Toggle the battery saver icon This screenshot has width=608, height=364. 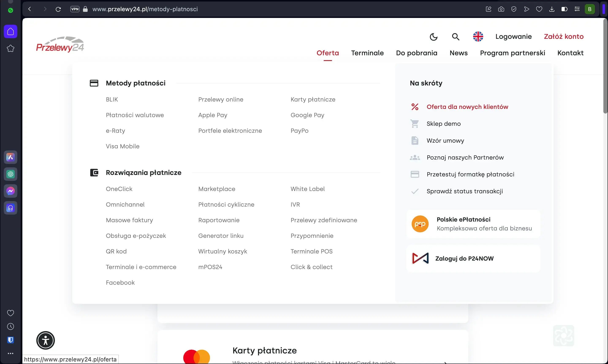(564, 9)
